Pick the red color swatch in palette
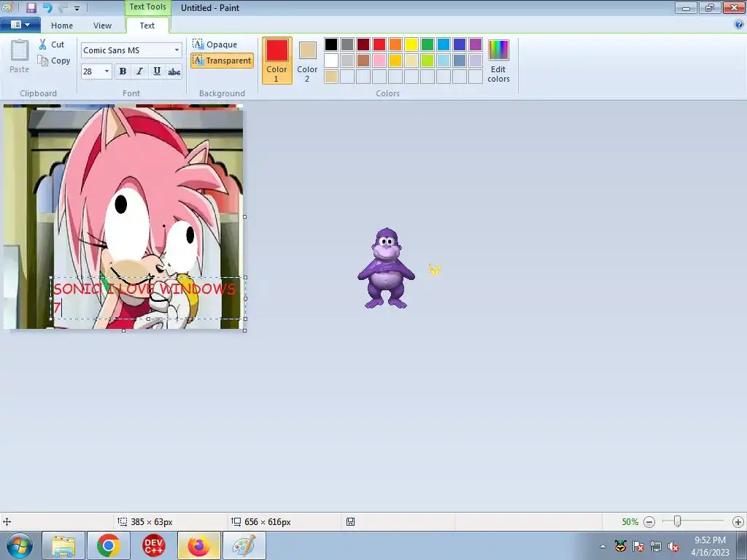Screen dimensions: 747x560 point(379,44)
